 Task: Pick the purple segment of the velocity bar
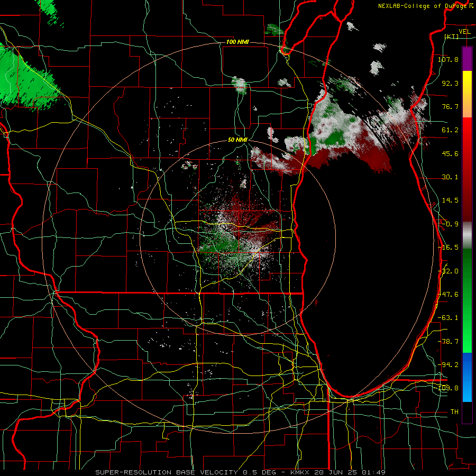[x=467, y=59]
